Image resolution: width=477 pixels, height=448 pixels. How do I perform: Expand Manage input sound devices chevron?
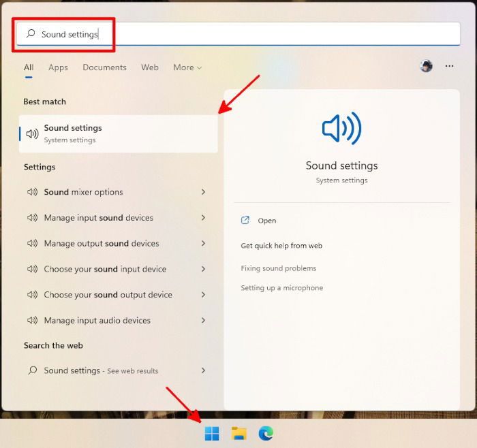[x=203, y=218]
